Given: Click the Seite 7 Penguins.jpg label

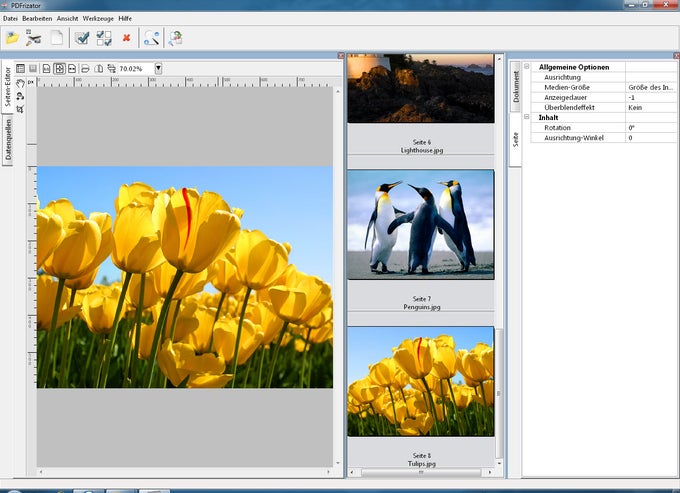Looking at the screenshot, I should [422, 303].
